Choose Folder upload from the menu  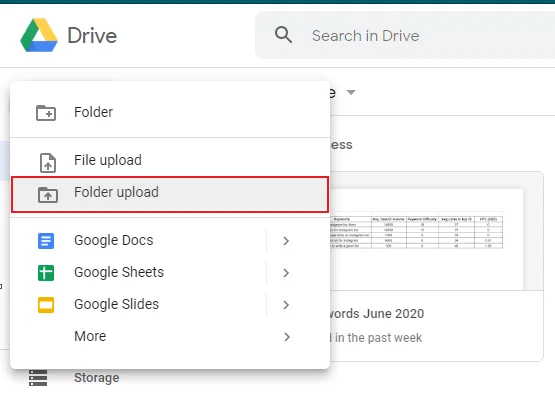(170, 195)
